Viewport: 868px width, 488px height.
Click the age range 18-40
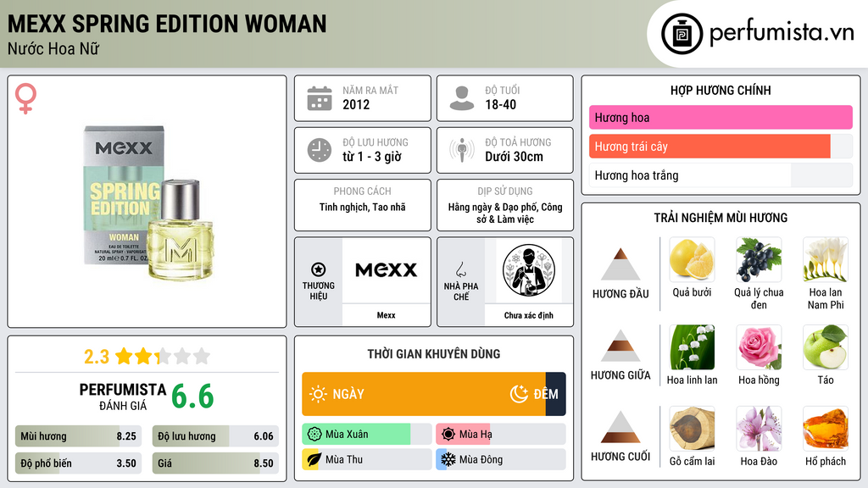(x=500, y=104)
